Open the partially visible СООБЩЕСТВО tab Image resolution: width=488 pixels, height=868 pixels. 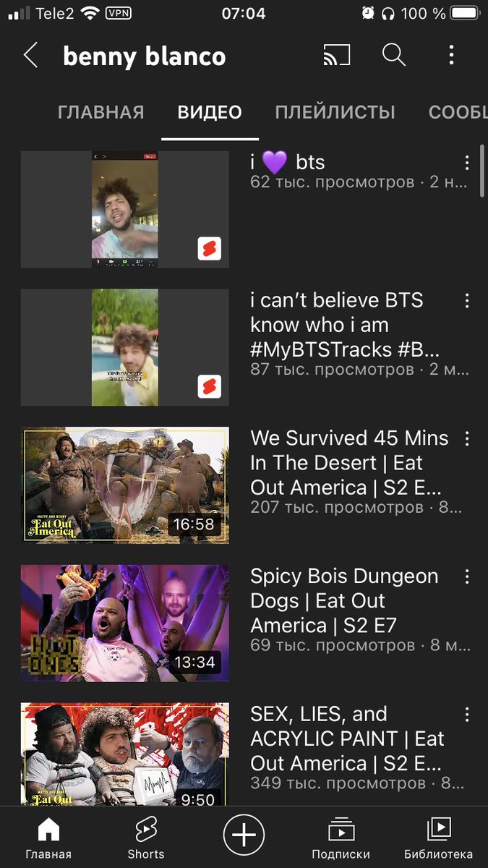tap(458, 112)
